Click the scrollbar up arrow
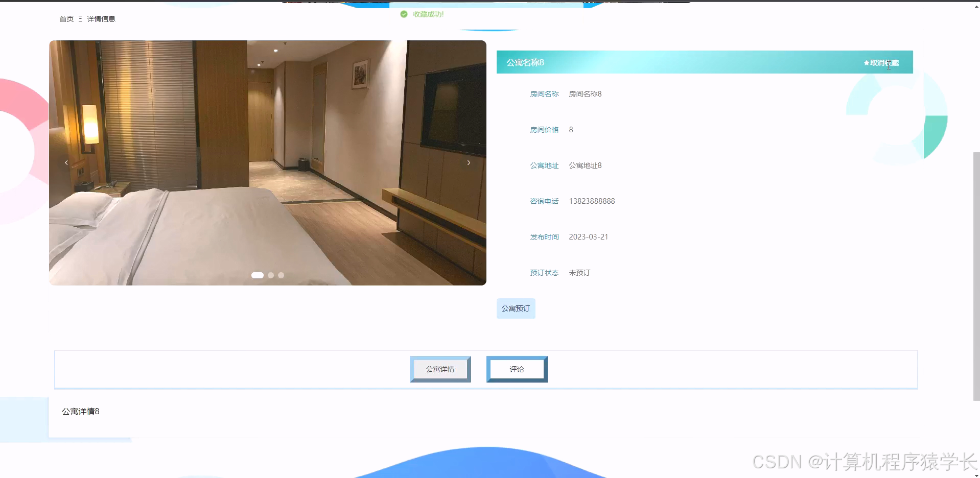 (976, 6)
